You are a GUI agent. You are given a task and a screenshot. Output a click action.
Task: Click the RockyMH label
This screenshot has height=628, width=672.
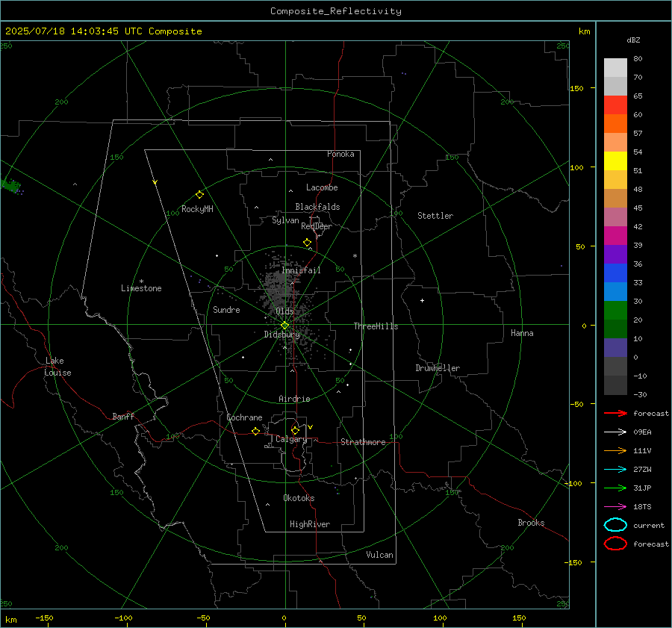coord(197,209)
